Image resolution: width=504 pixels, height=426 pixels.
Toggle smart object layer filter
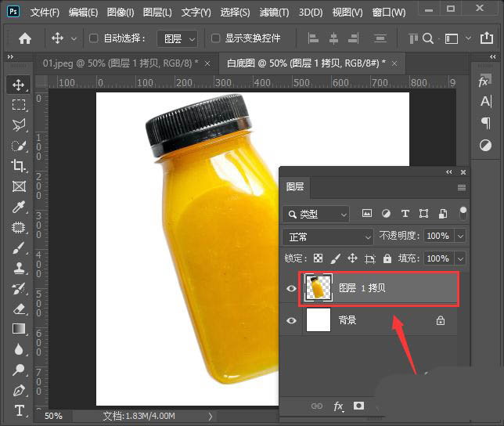click(x=443, y=213)
